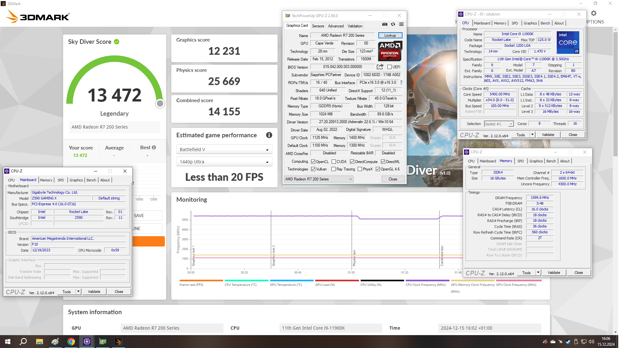The image size is (644, 348).
Task: Open Paint from the taskbar
Action: (55, 342)
